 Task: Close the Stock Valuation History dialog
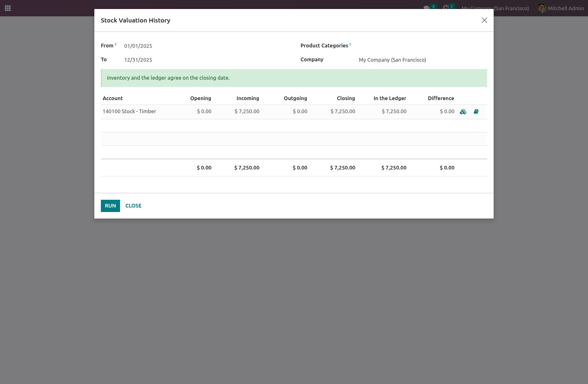pyautogui.click(x=484, y=20)
